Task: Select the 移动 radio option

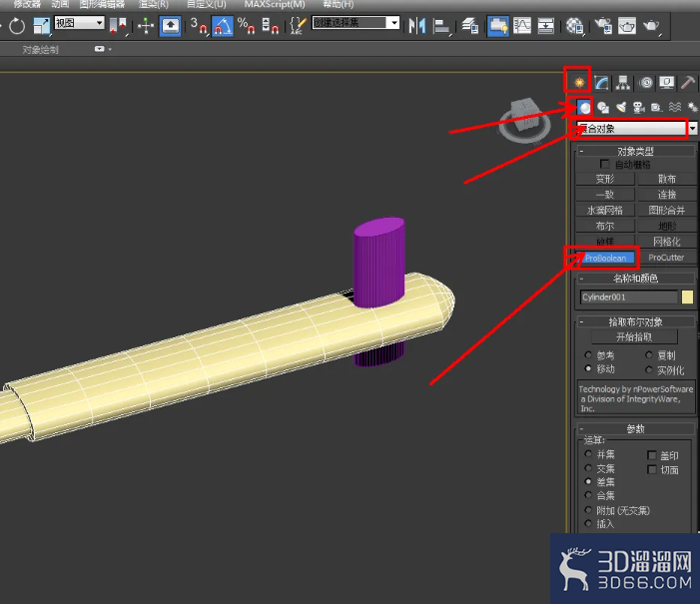Action: pos(588,368)
